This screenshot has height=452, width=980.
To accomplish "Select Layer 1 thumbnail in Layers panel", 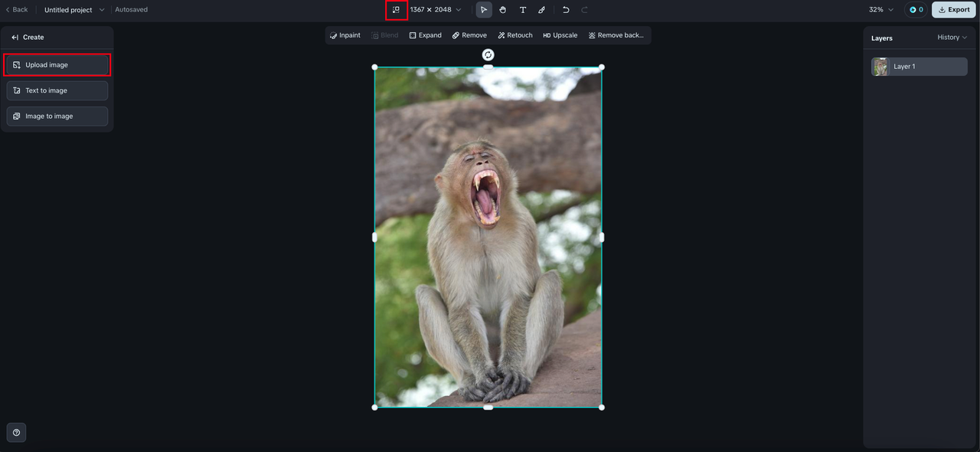I will pyautogui.click(x=880, y=67).
